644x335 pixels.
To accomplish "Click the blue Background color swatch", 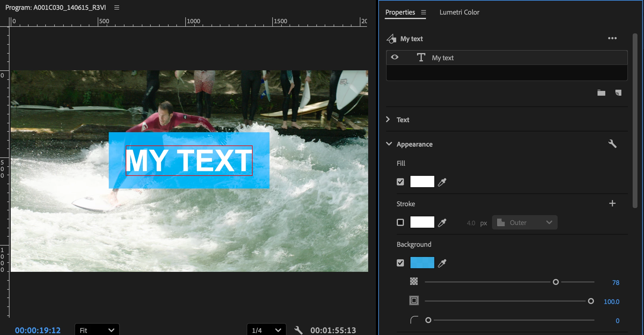I will click(422, 263).
